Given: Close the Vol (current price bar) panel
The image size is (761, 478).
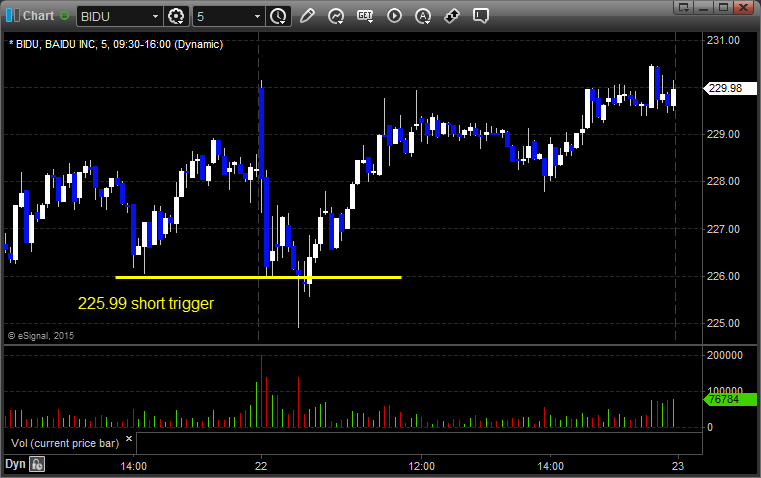Looking at the screenshot, I should (x=129, y=439).
